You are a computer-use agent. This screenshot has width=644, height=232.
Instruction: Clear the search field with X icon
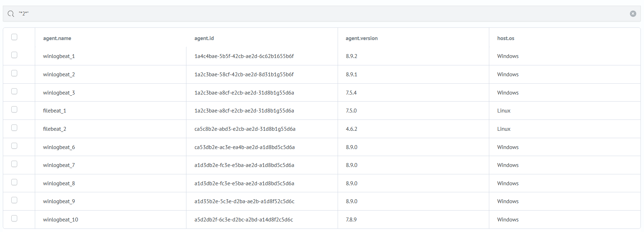(x=633, y=14)
